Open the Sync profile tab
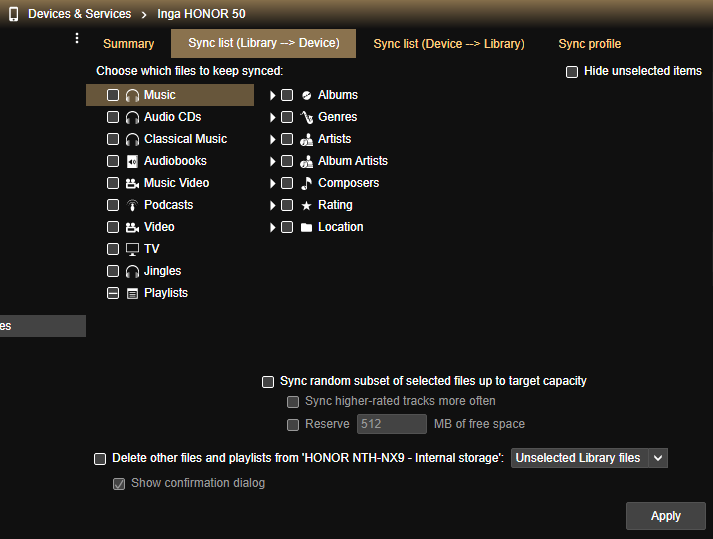 click(x=589, y=44)
